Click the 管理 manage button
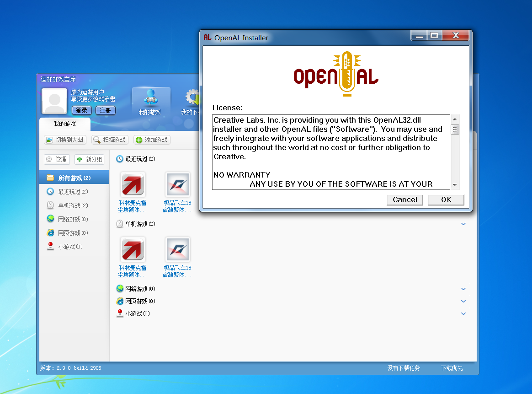The image size is (532, 394). (57, 159)
